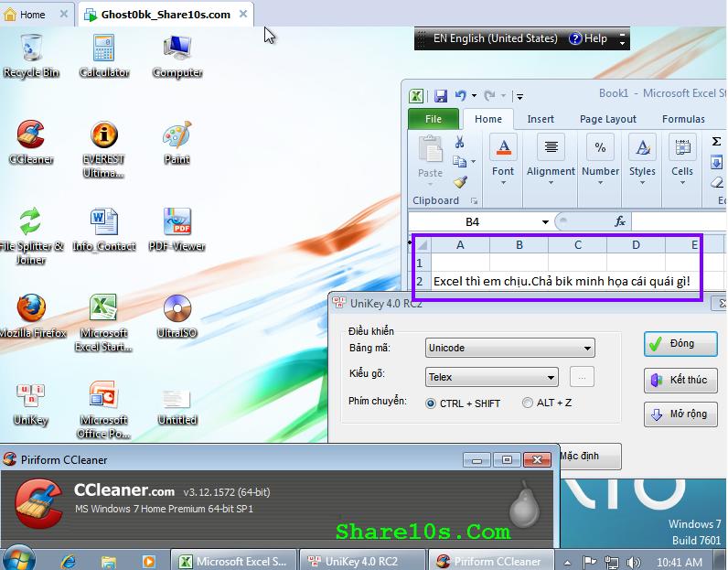Click EN English language bar selector
The height and width of the screenshot is (570, 728).
[x=495, y=38]
